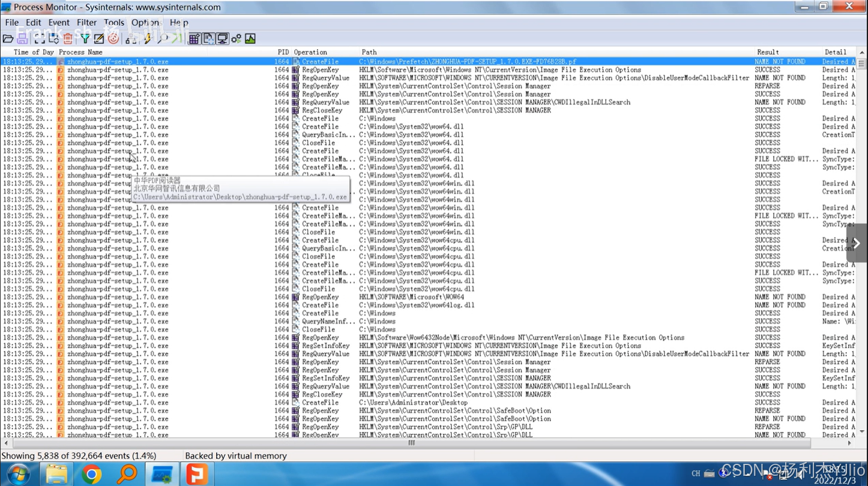
Task: Select path HKLM\SOFTWARE\Microsoft\WOW64
Action: 412,297
